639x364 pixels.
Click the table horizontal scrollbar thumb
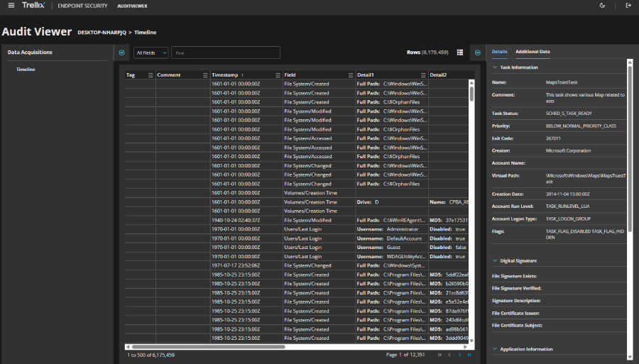click(208, 347)
